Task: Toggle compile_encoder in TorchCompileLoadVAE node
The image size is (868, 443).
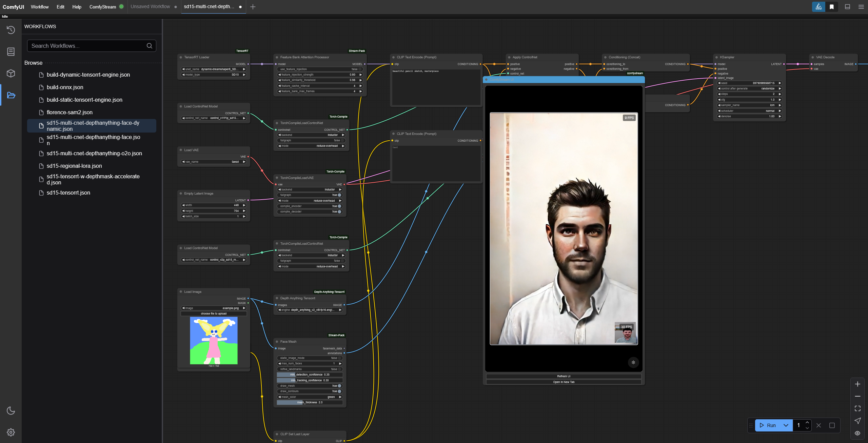Action: coord(339,206)
